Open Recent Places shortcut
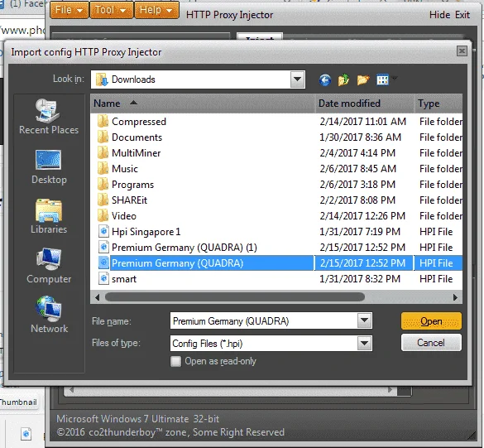 coord(49,116)
